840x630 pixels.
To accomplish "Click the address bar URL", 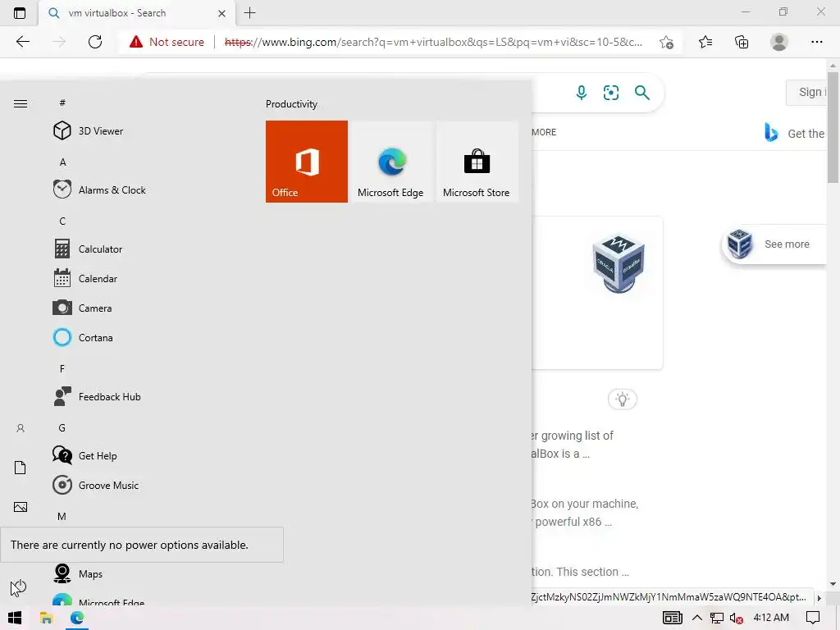I will (x=433, y=42).
